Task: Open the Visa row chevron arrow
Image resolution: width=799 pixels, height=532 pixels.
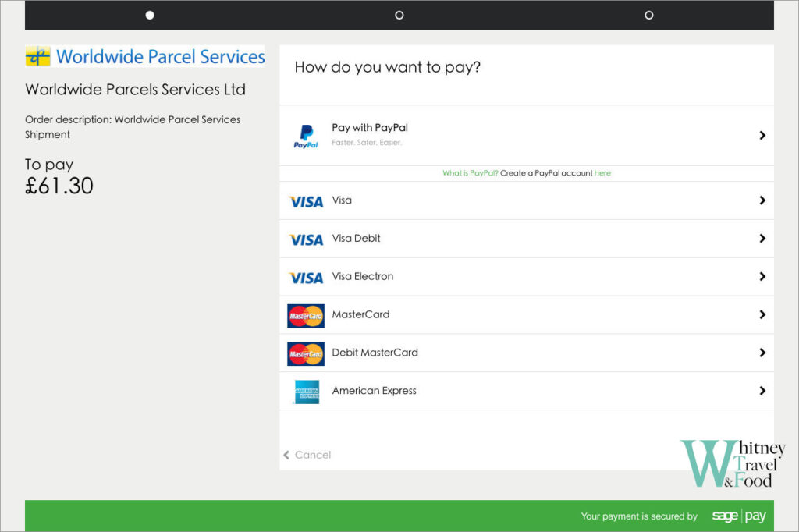Action: [x=762, y=200]
